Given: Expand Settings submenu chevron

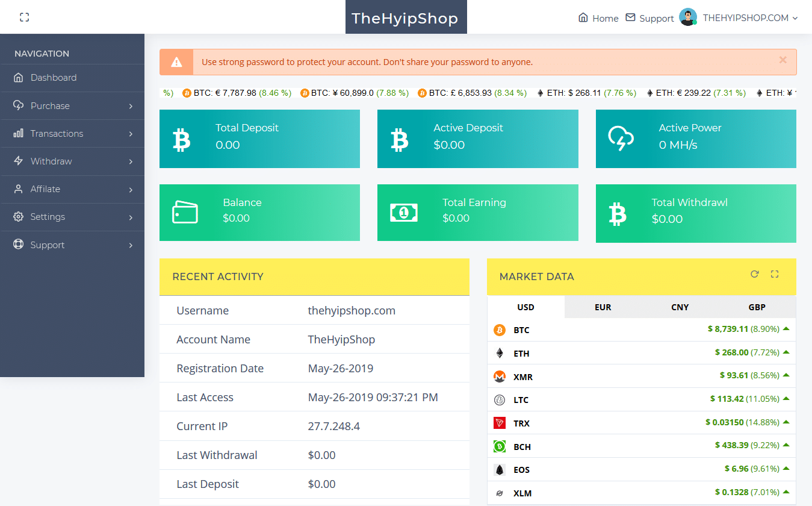Looking at the screenshot, I should pyautogui.click(x=131, y=217).
